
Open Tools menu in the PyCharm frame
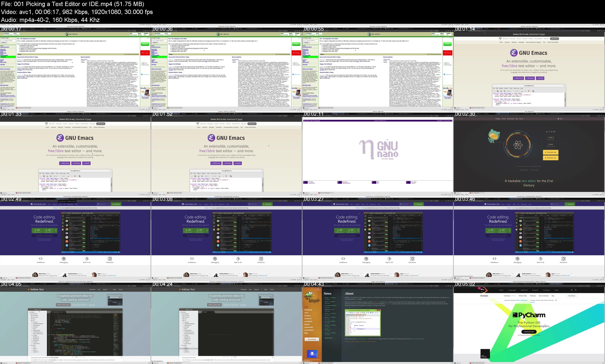pyautogui.click(x=501, y=290)
